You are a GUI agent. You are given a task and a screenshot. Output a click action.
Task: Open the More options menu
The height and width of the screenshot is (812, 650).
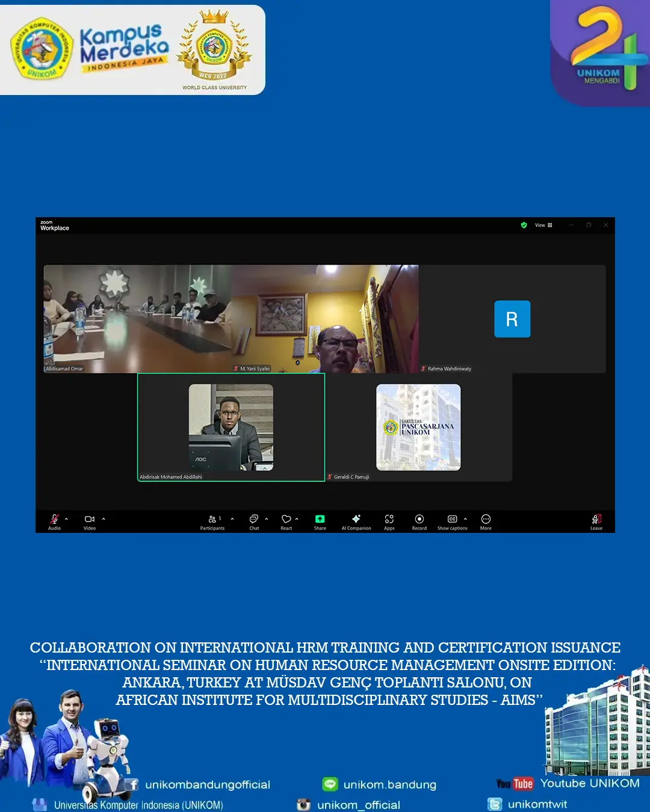486,520
